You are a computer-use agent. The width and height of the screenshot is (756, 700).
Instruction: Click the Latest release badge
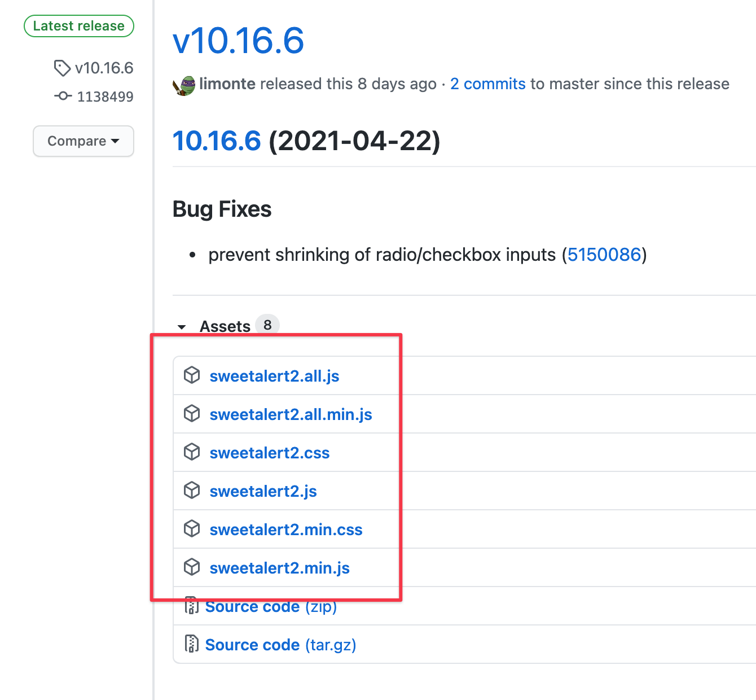click(78, 25)
